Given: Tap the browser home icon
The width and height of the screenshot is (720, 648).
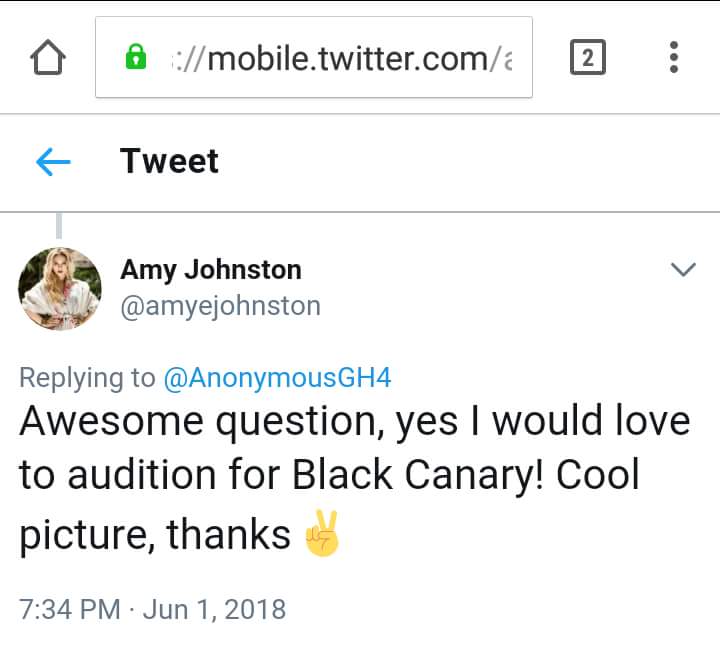Looking at the screenshot, I should click(47, 58).
